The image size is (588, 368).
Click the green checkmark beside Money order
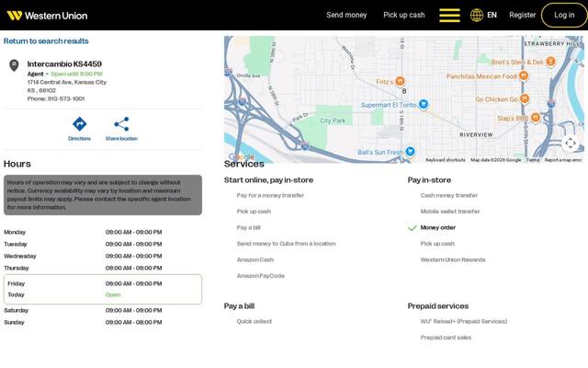pyautogui.click(x=413, y=228)
